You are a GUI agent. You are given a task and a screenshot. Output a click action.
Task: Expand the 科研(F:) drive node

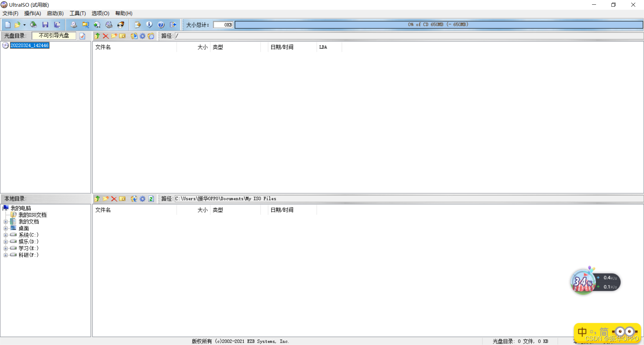[x=6, y=255]
